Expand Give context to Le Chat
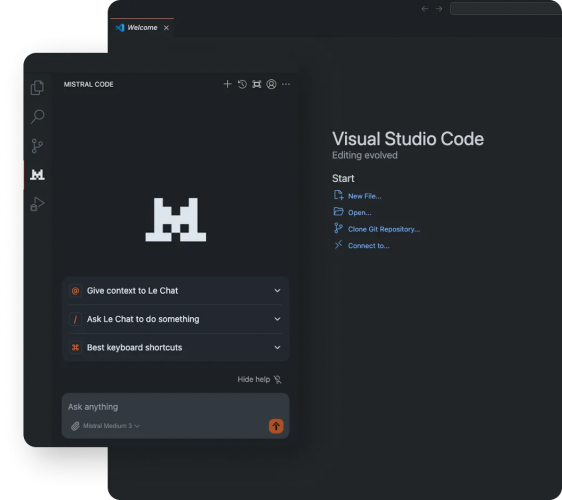The height and width of the screenshot is (500, 562). tap(175, 291)
